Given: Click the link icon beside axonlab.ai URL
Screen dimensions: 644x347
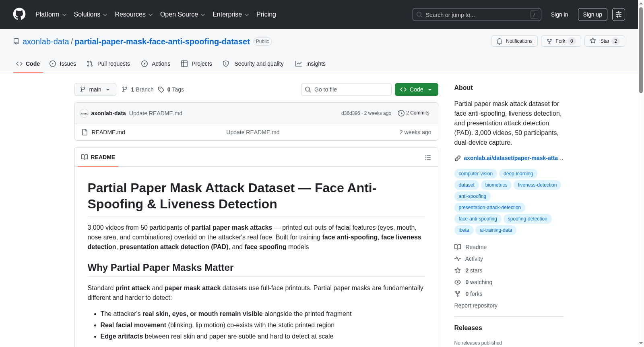Looking at the screenshot, I should pyautogui.click(x=458, y=158).
